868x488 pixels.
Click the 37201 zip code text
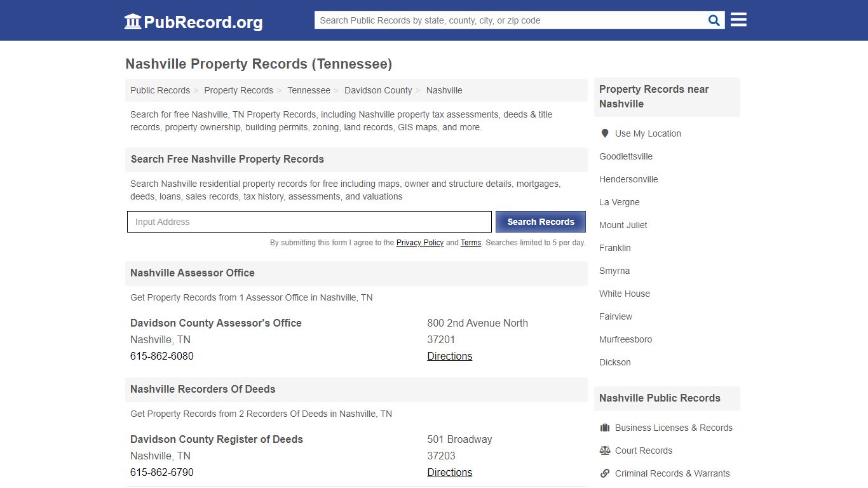[x=441, y=339]
